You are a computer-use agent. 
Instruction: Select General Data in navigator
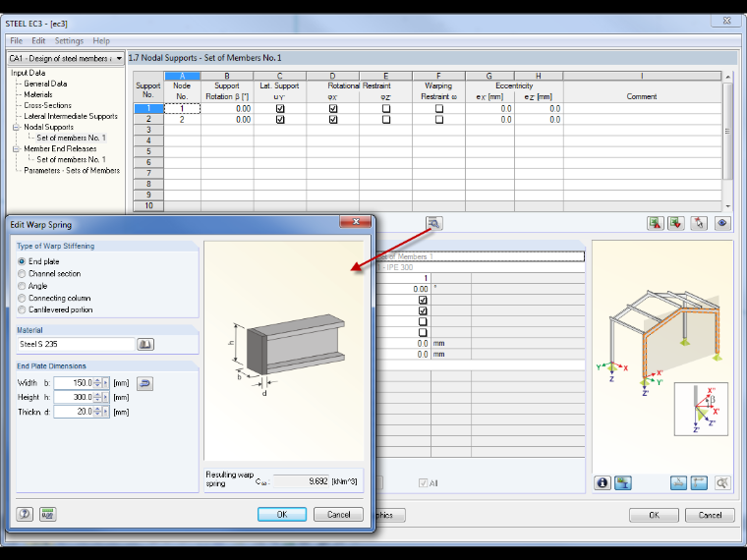click(45, 84)
